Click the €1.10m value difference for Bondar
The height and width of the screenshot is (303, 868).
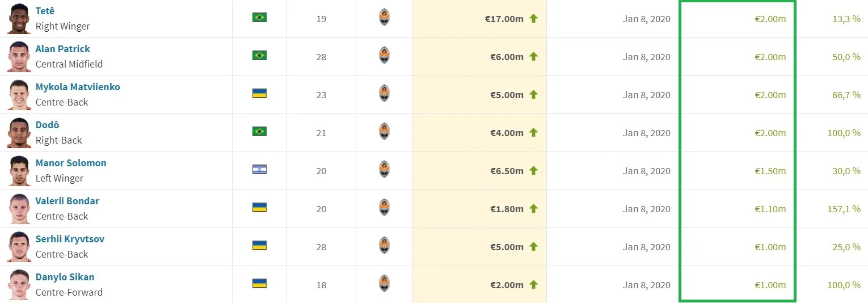(x=770, y=209)
